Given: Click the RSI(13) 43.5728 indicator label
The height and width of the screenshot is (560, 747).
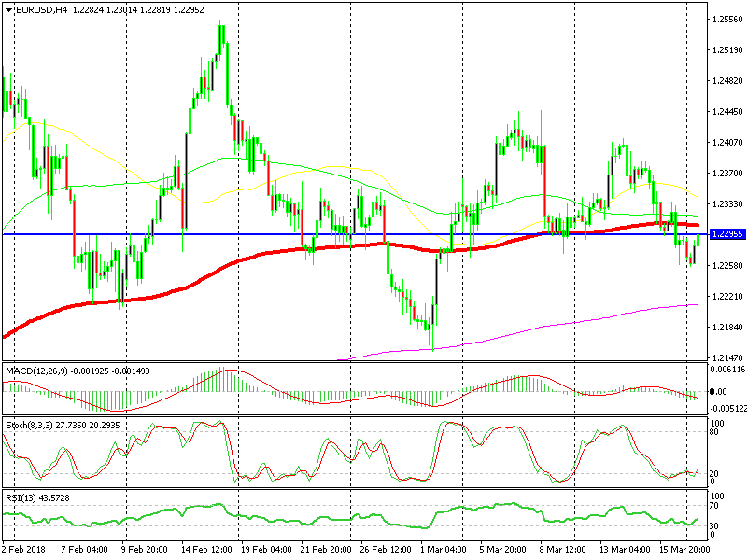Looking at the screenshot, I should [x=37, y=498].
